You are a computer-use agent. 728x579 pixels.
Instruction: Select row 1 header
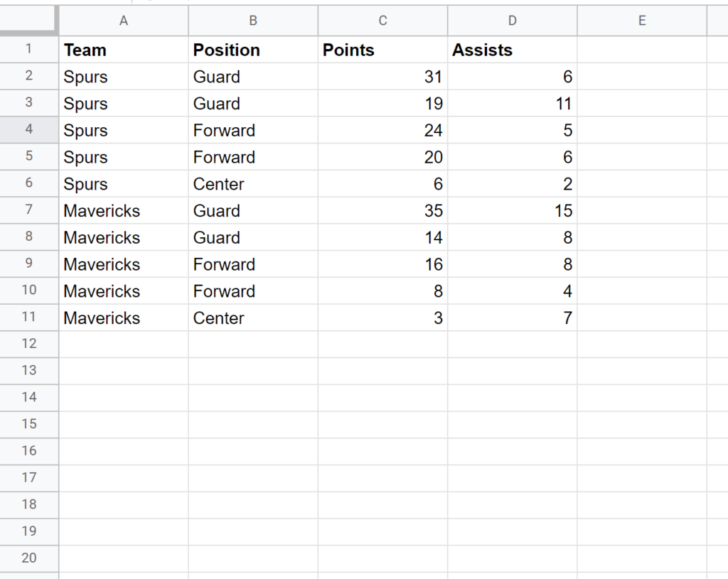pos(29,50)
